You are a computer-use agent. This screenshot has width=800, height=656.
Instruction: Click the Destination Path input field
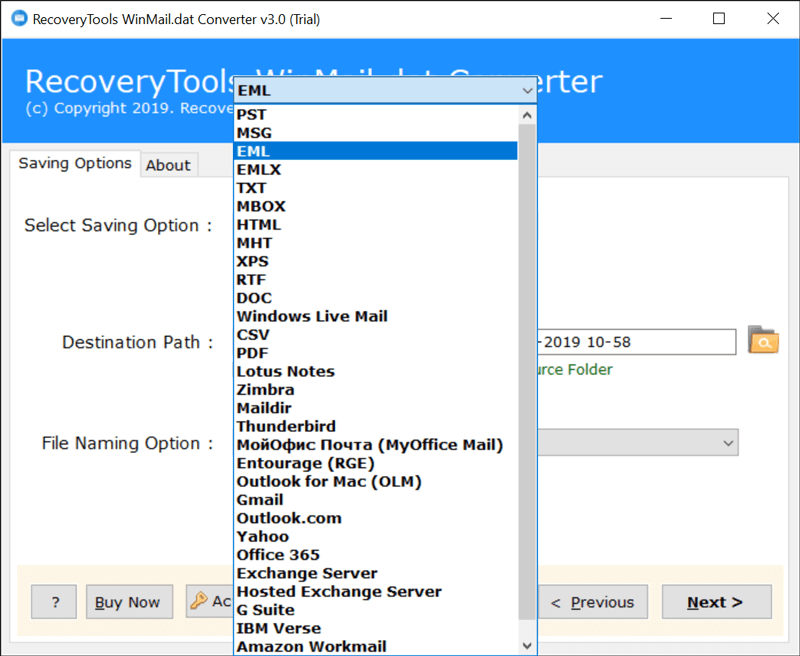(637, 342)
